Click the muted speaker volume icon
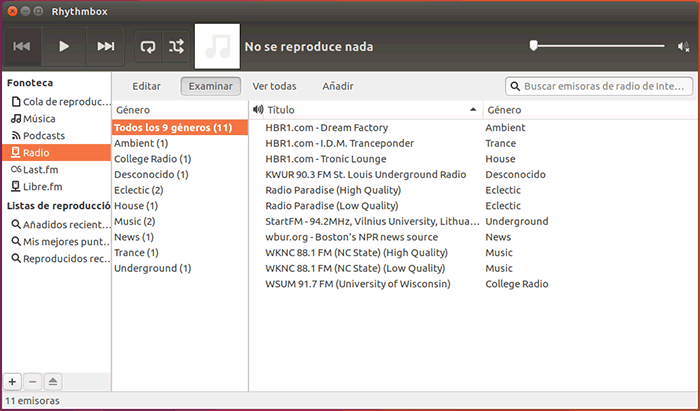The height and width of the screenshot is (411, 700). [683, 46]
